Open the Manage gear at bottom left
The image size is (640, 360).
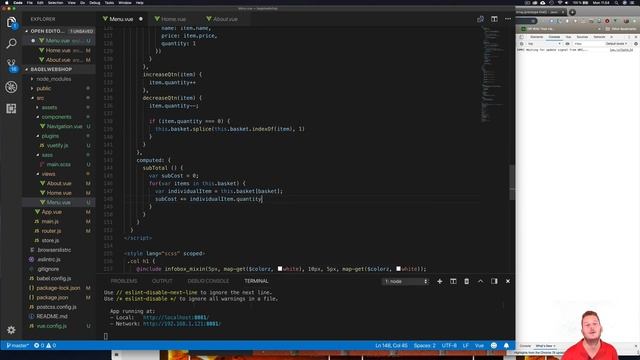coord(11,330)
